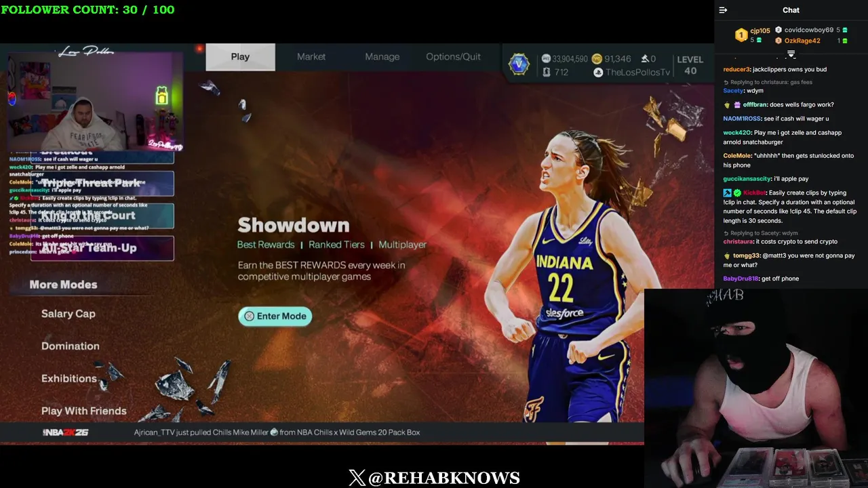This screenshot has height=488, width=868.
Task: Click the bronze rank 3 badge by OzkRage42
Action: (778, 41)
